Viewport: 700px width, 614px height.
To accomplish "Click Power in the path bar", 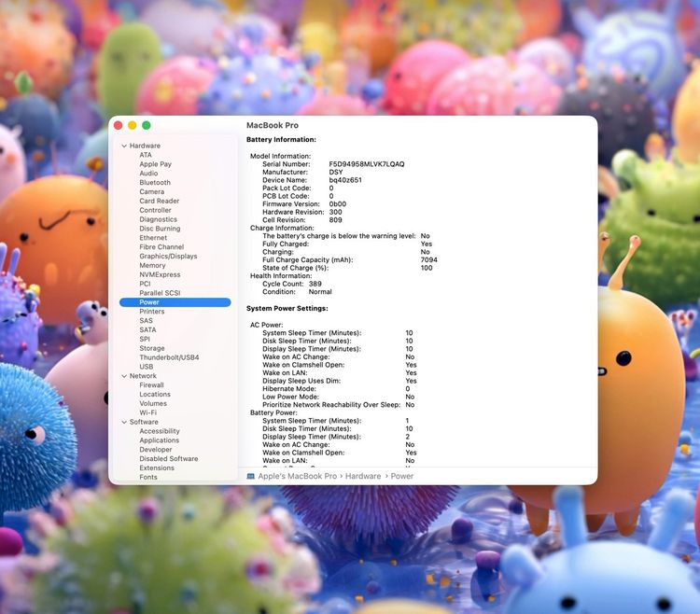I will pos(401,476).
